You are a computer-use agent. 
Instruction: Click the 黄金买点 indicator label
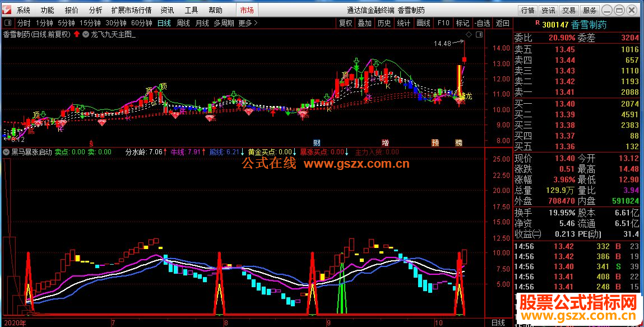pyautogui.click(x=270, y=152)
